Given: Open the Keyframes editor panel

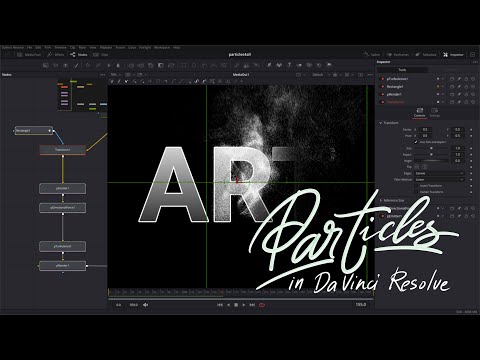Looking at the screenshot, I should click(398, 55).
